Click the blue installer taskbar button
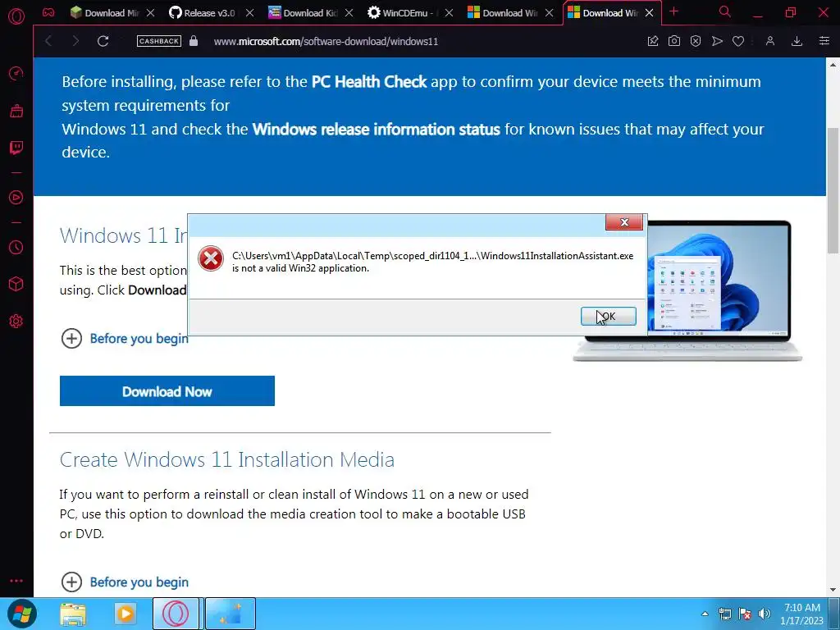Screen dimensions: 840x630 231,614
